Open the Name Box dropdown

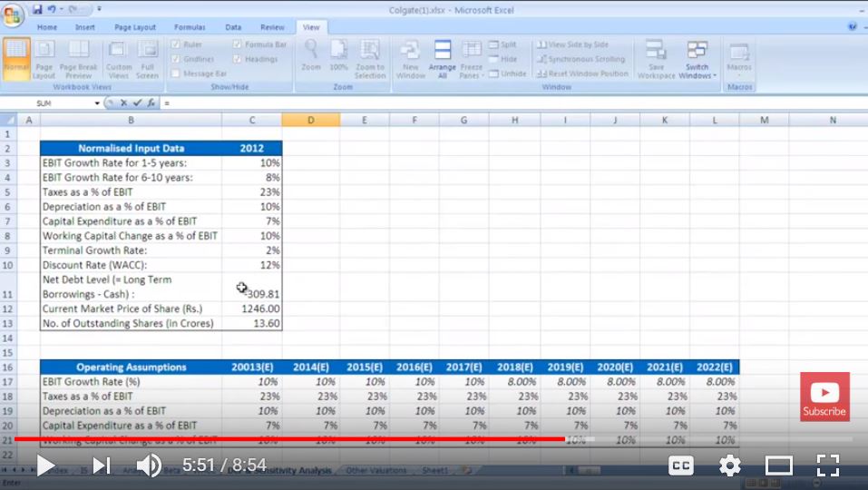coord(97,103)
